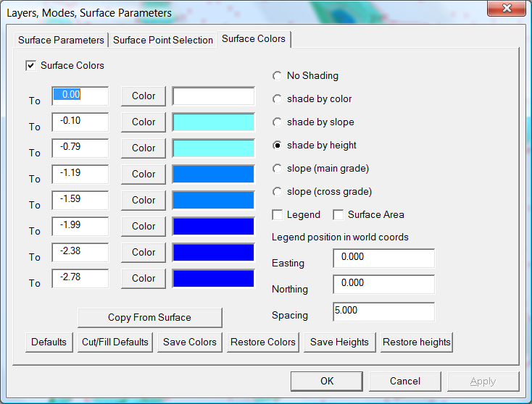Enable the Surface Area checkbox

tap(338, 215)
